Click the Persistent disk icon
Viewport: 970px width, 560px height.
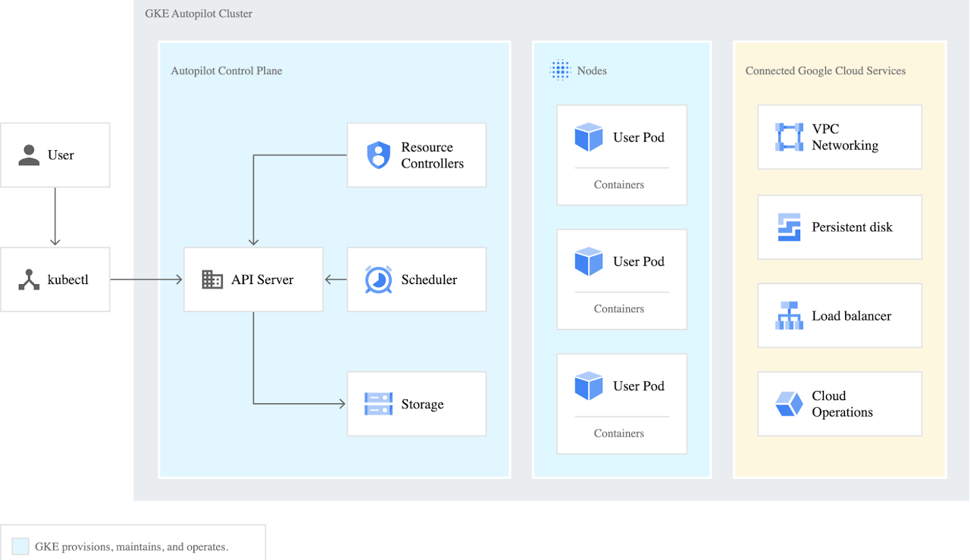point(789,227)
